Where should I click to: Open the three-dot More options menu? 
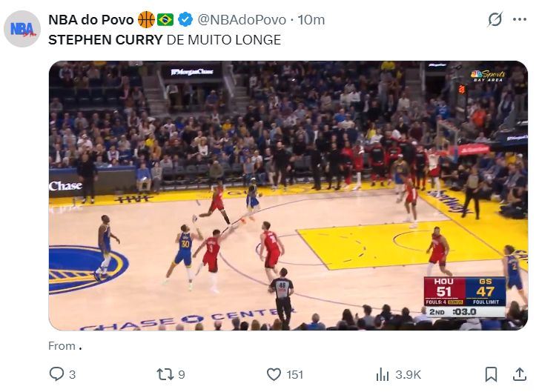pos(519,20)
